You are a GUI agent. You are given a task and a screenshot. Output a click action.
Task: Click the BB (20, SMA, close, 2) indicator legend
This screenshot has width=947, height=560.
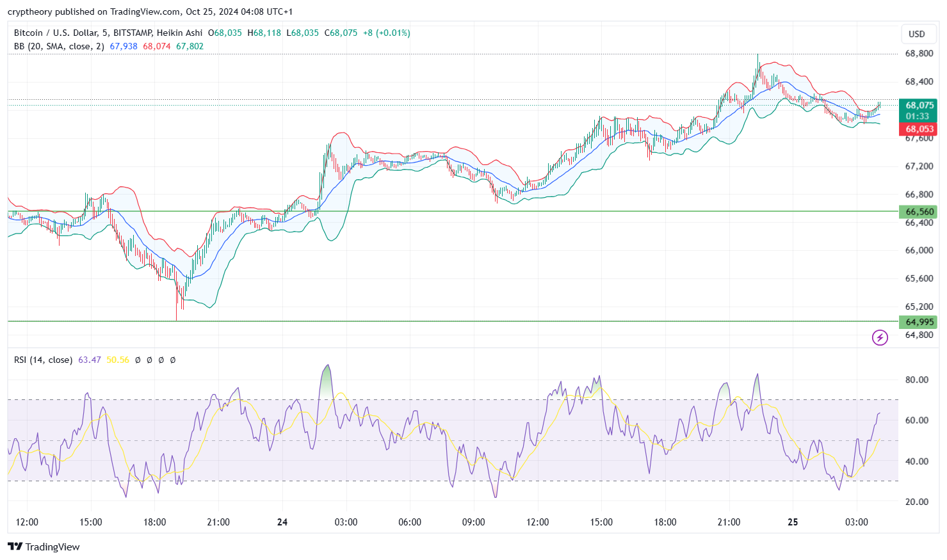coord(59,46)
